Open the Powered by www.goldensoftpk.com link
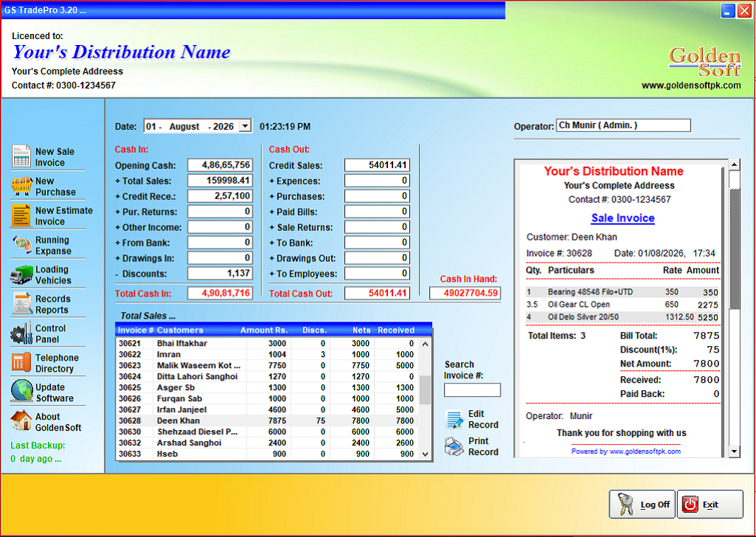Screen dimensions: 756x537 (x=626, y=451)
